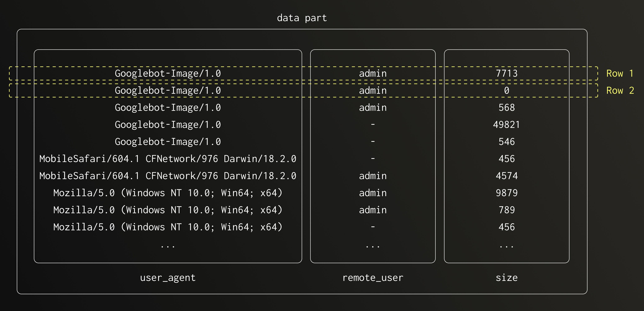Click the size value 546
Image resolution: width=644 pixels, height=311 pixels.
pos(506,142)
